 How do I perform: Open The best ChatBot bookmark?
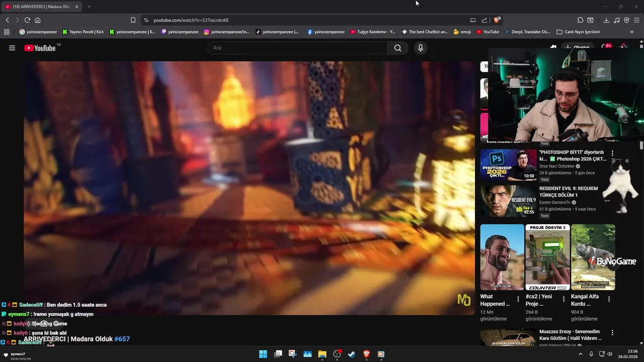point(425,32)
